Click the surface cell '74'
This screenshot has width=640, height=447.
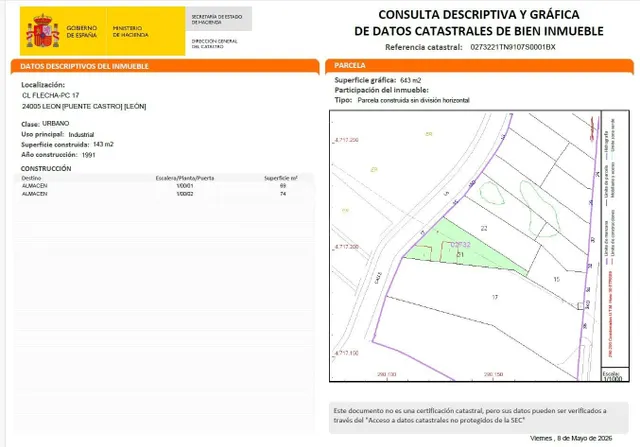point(283,194)
